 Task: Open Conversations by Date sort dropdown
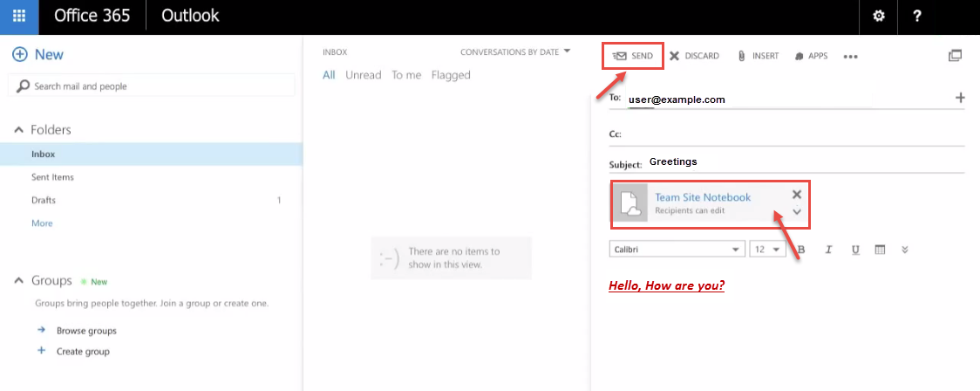pos(515,51)
